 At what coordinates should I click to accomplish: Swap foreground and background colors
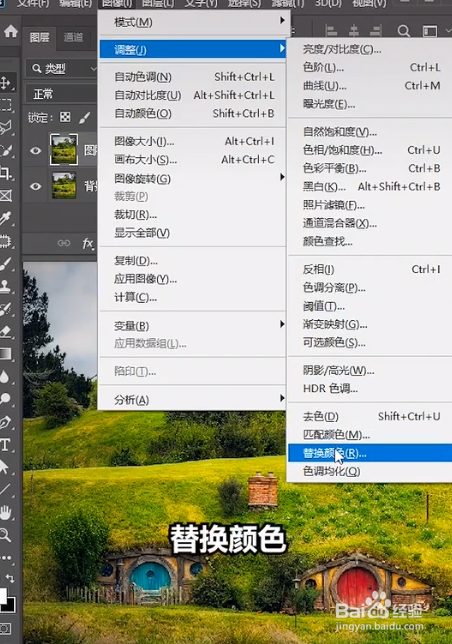(11, 578)
